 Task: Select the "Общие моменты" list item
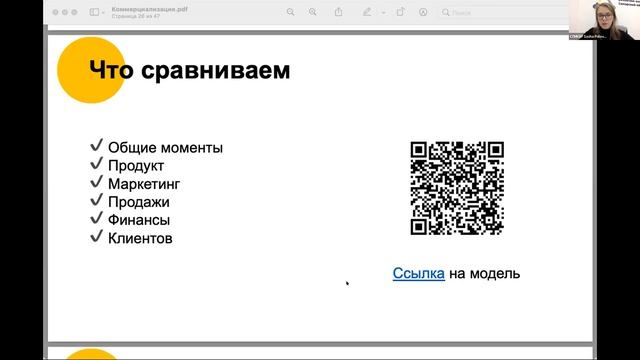coord(165,147)
